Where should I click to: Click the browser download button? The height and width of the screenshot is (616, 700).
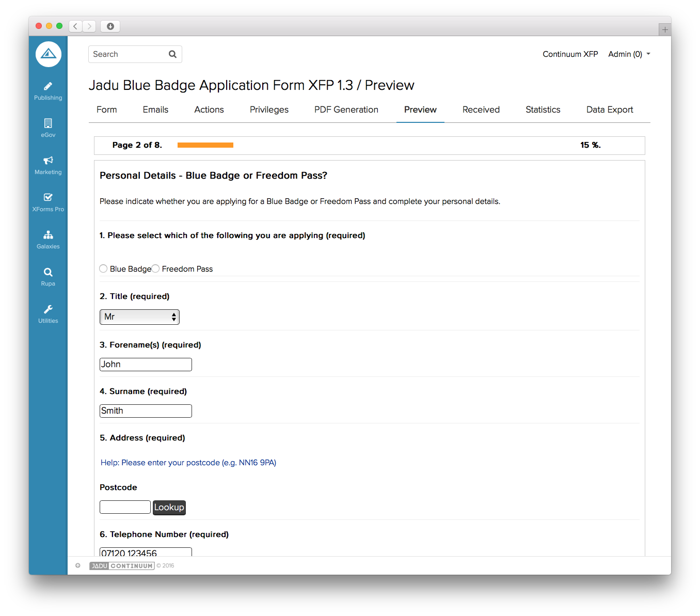(x=110, y=26)
